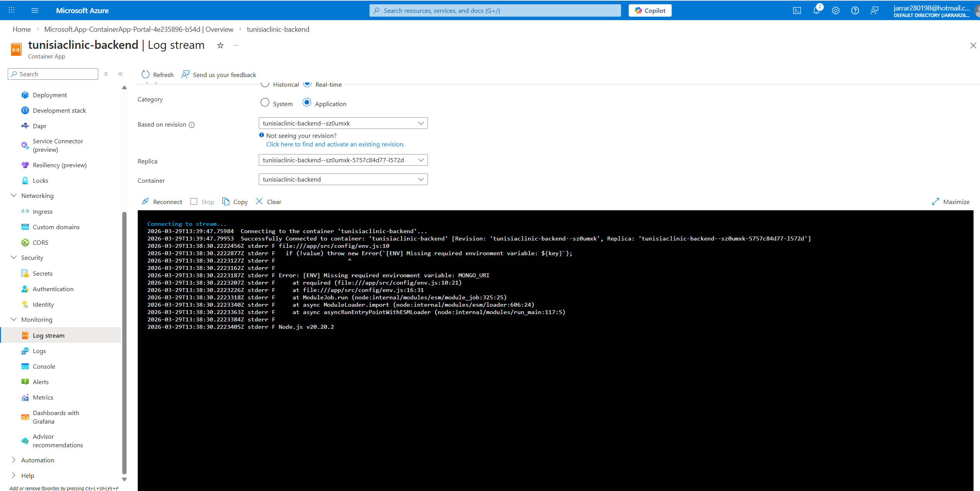Image resolution: width=980 pixels, height=491 pixels.
Task: Check the Stop checkbox to pause streaming
Action: coord(194,201)
